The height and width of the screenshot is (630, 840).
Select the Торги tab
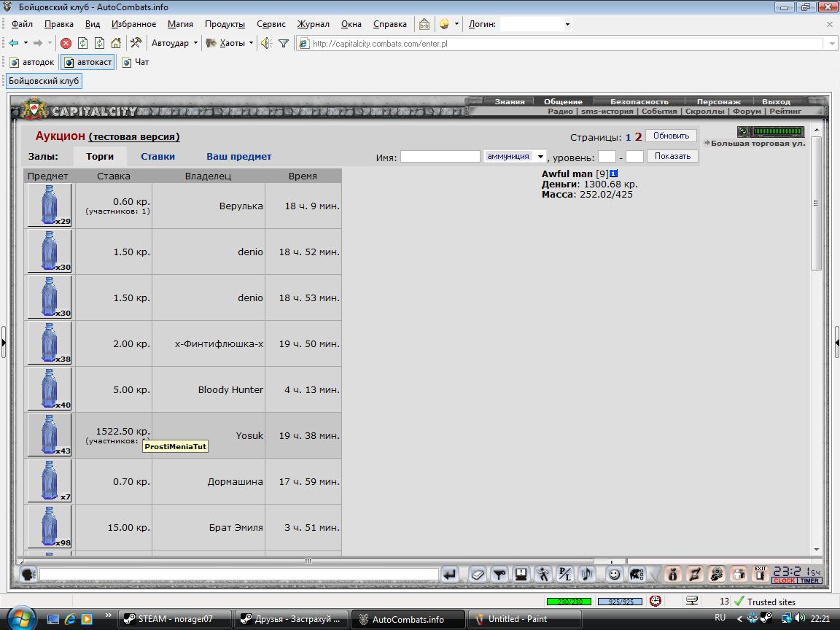pos(100,157)
